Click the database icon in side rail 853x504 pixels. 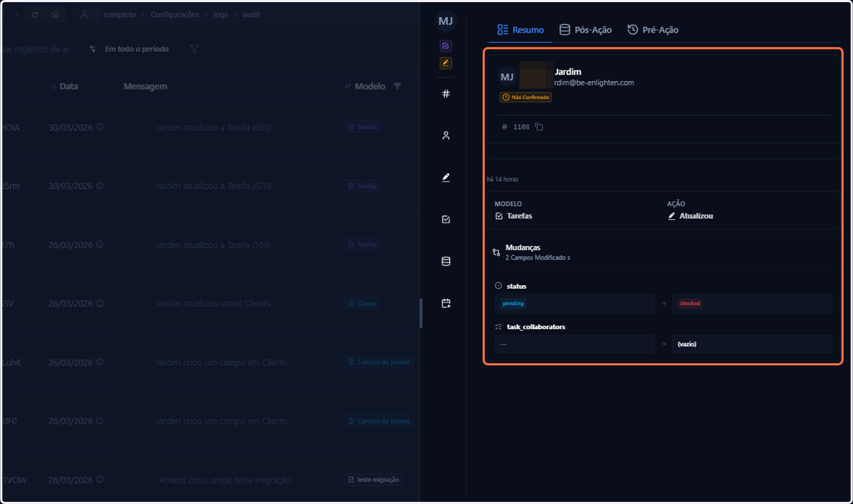click(446, 261)
